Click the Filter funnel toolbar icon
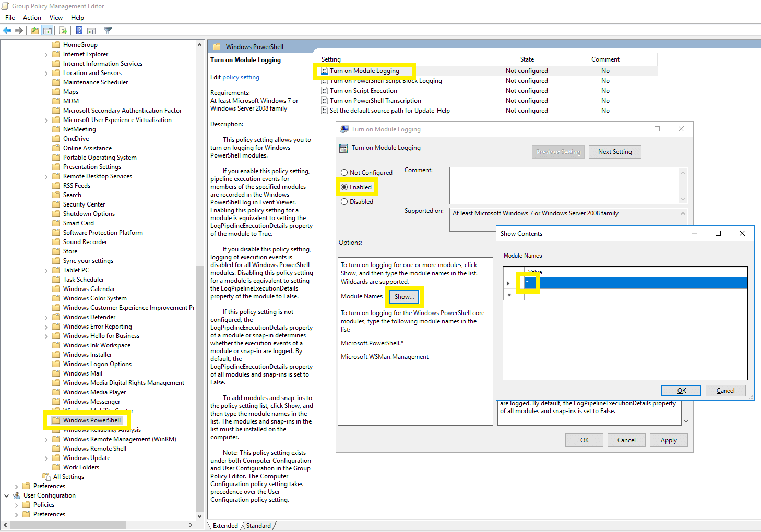This screenshot has width=761, height=532. click(x=108, y=31)
